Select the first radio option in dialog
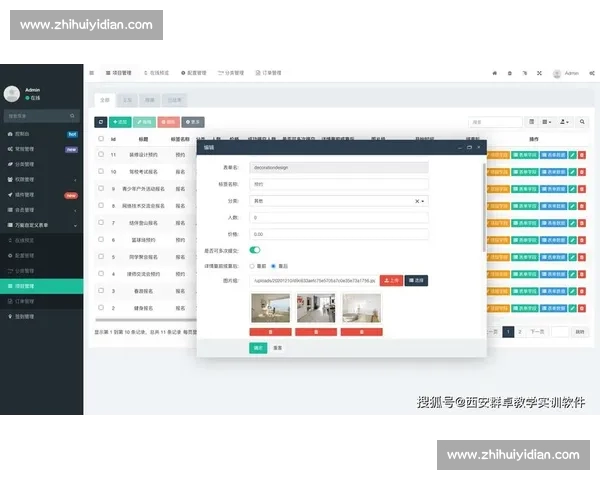Viewport: 600px width, 480px height. click(x=252, y=266)
